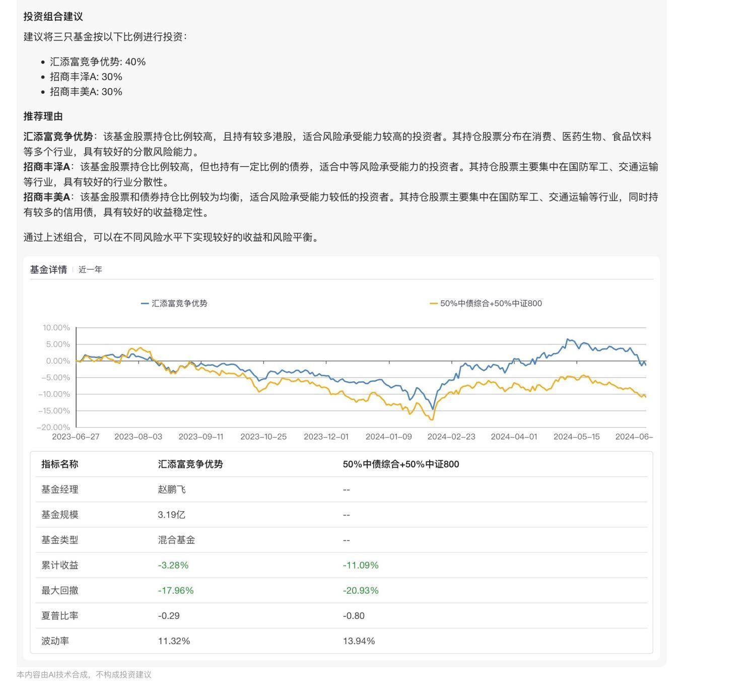Click the bold 招商丰泽A paragraph lead-in
The width and height of the screenshot is (750, 700).
(47, 167)
